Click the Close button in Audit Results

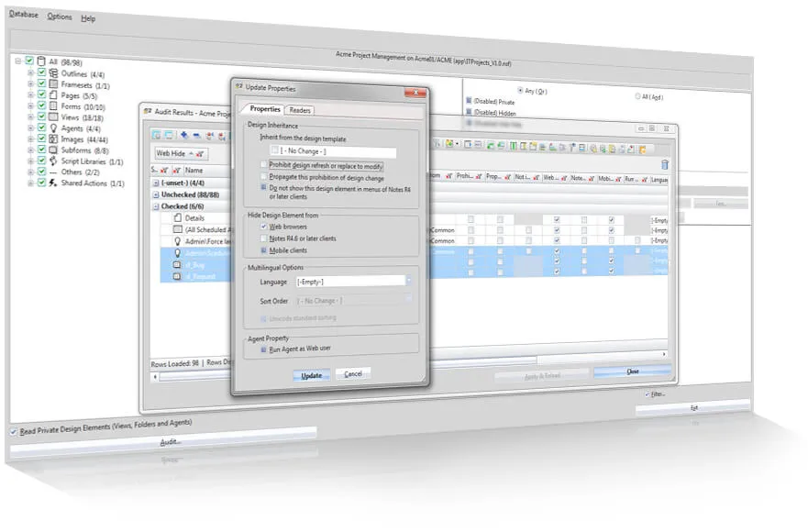[x=633, y=371]
